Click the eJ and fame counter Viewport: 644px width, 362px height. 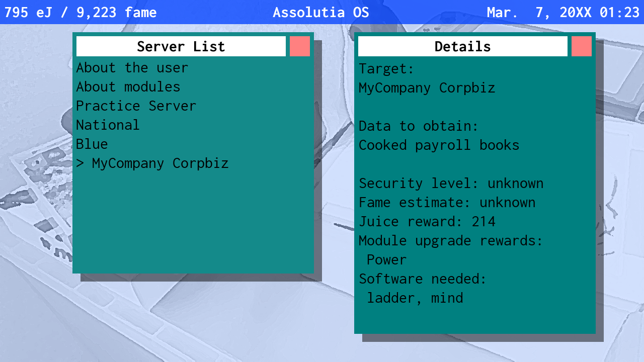point(80,12)
